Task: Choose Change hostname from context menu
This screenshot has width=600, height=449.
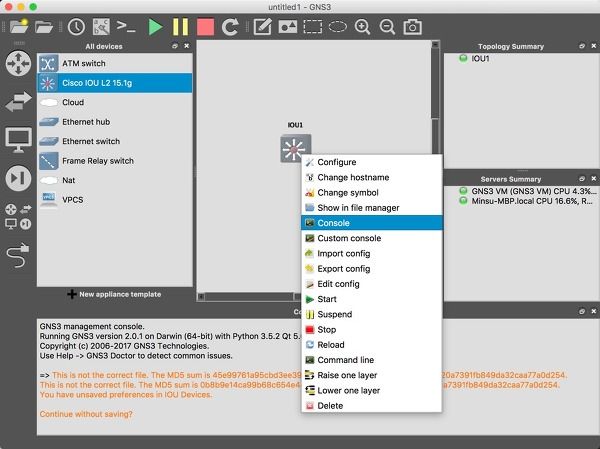Action: click(372, 177)
